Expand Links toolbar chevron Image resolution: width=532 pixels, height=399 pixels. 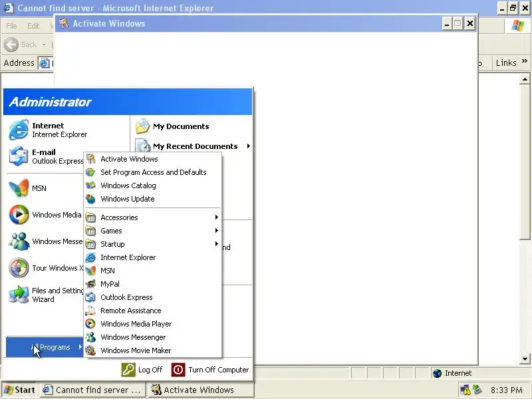tap(525, 61)
